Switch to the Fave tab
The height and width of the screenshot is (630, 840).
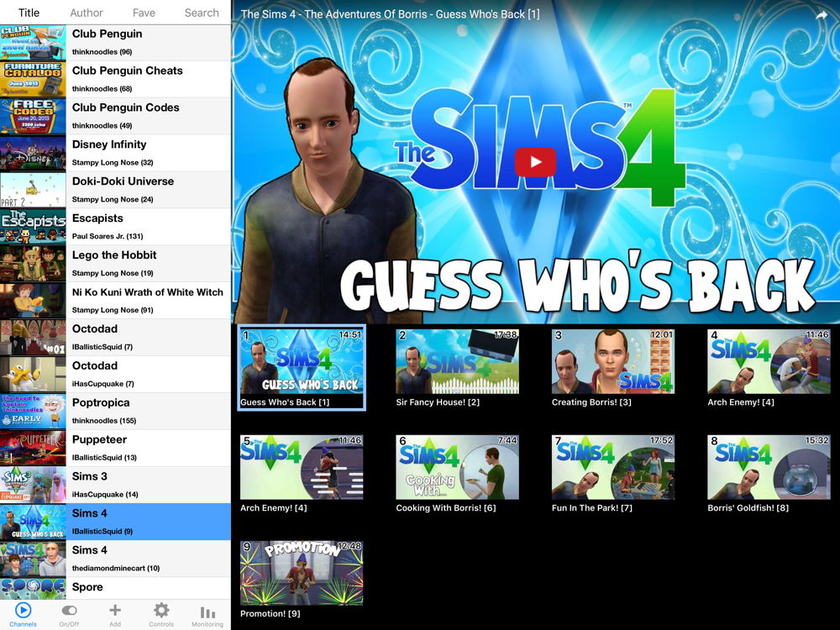point(144,13)
